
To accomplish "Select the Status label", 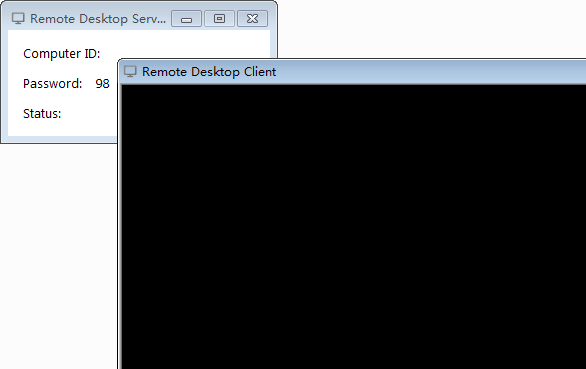I will 42,113.
